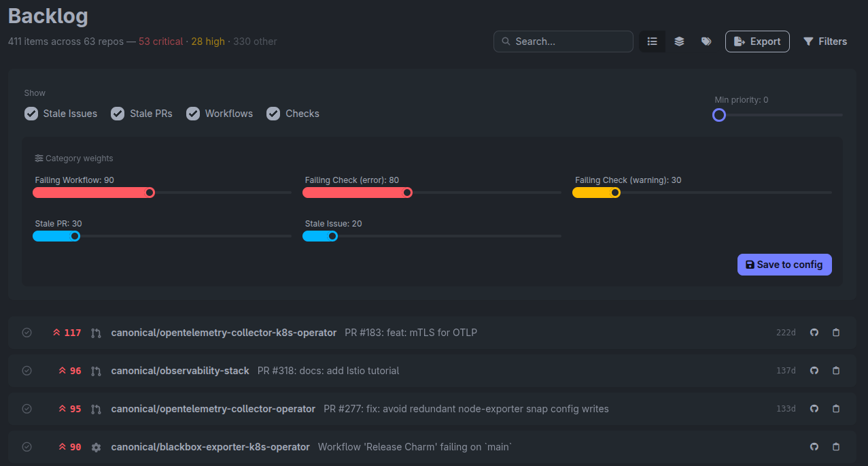Screen dimensions: 868x466
Task: Mark the blackbox-exporter workflow item done
Action: coord(27,447)
